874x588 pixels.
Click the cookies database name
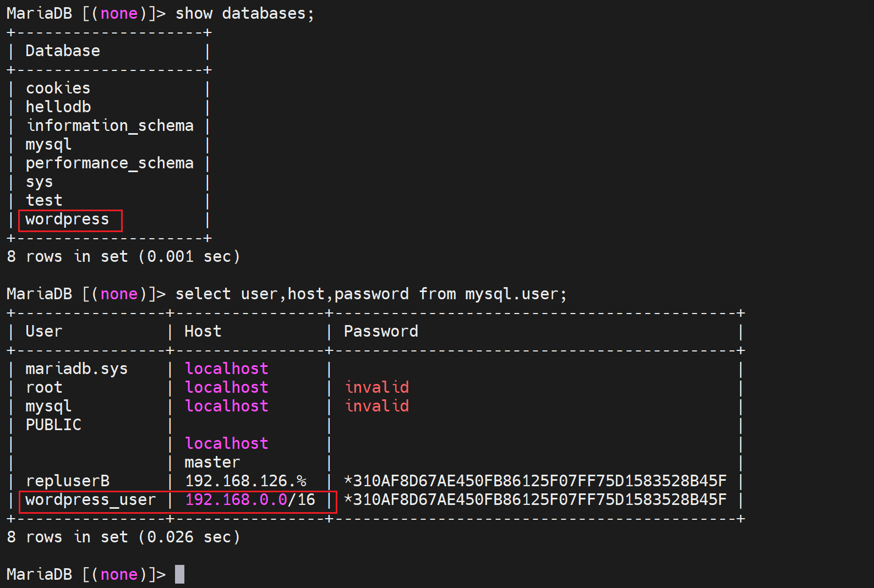click(58, 88)
